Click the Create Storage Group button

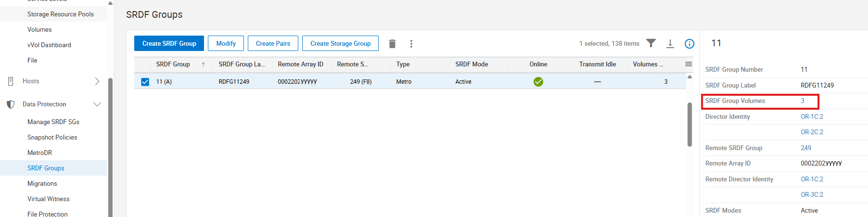340,43
